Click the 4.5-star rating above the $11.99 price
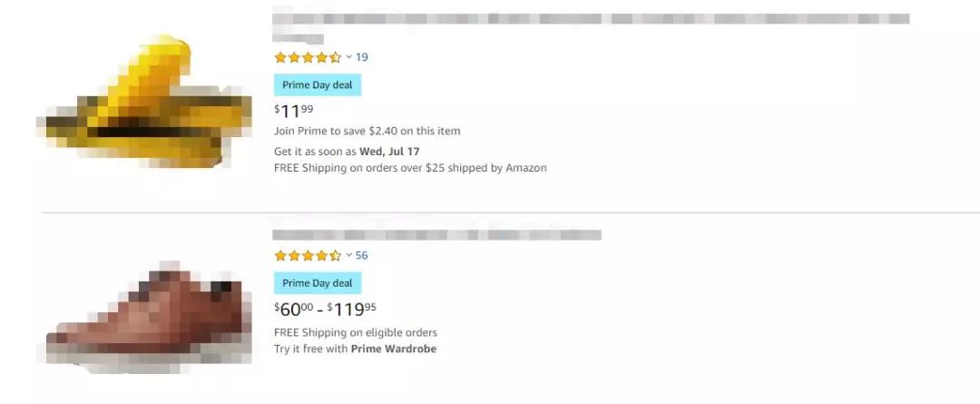980x404 pixels. tap(308, 57)
